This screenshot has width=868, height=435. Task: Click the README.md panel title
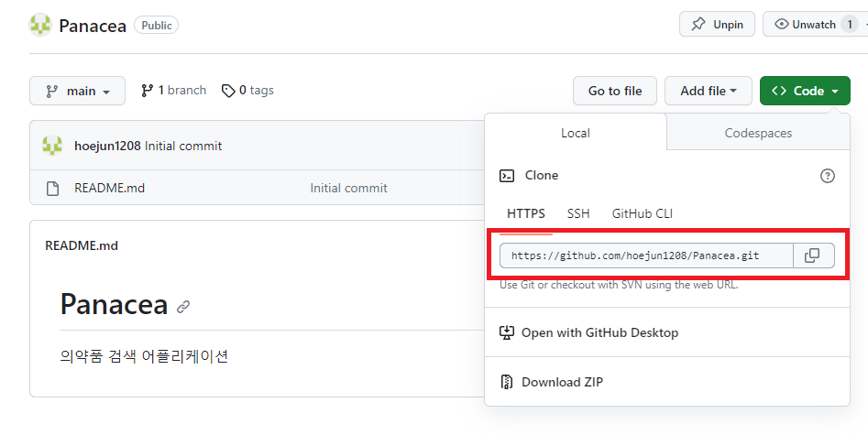click(82, 245)
